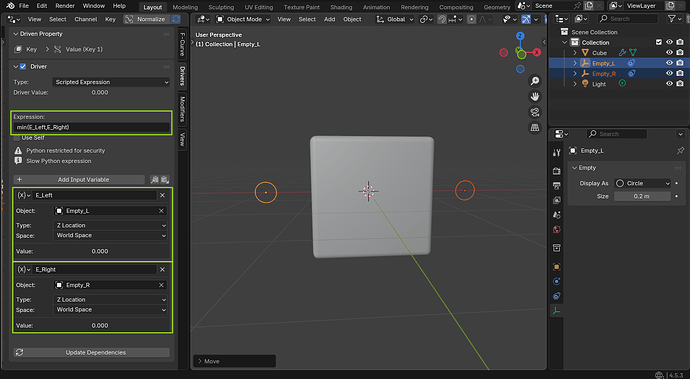Click the red X axis gizmo ball
Screen dimensions: 690x379
point(537,52)
